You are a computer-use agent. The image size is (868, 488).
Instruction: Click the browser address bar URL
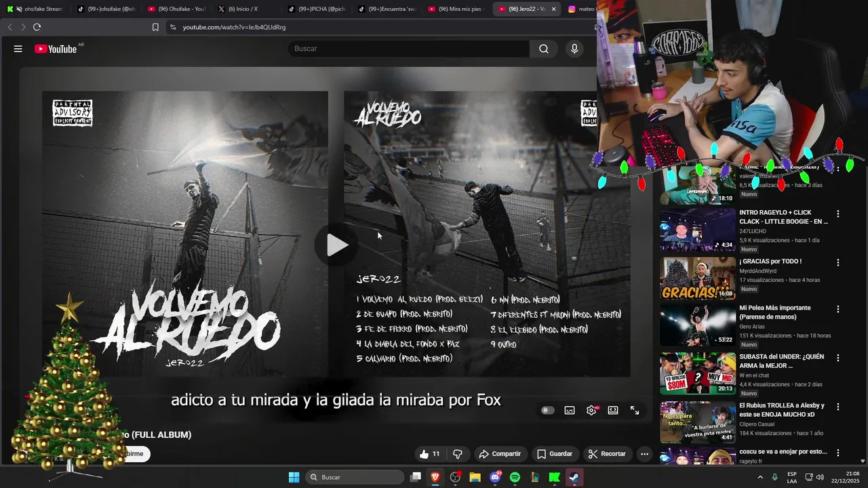tap(234, 27)
